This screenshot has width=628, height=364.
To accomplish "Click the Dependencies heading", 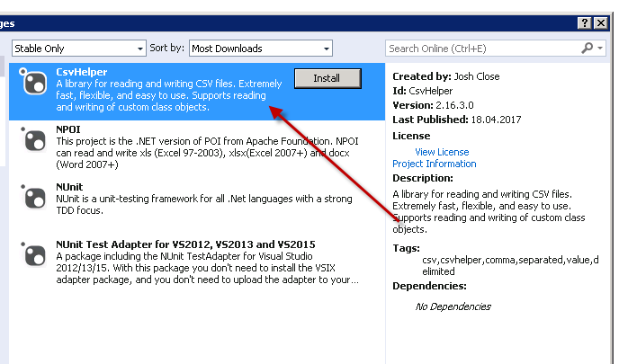I will 429,286.
